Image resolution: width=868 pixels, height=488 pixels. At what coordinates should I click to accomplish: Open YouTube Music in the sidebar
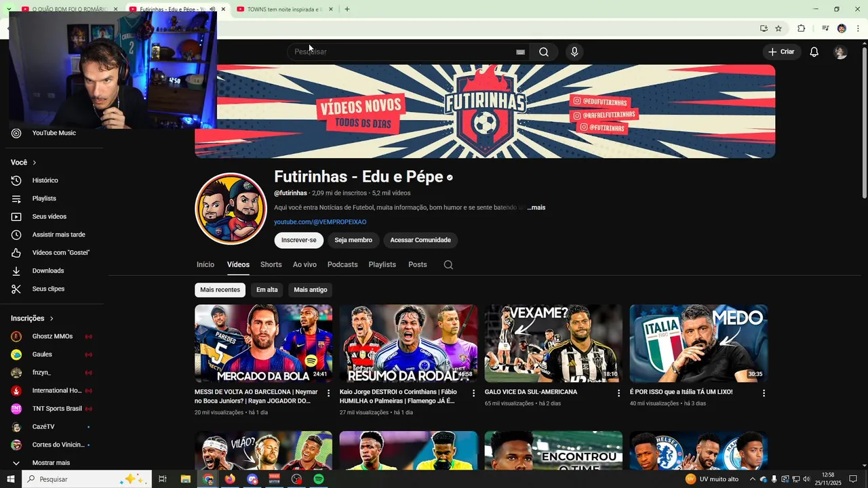coord(54,133)
